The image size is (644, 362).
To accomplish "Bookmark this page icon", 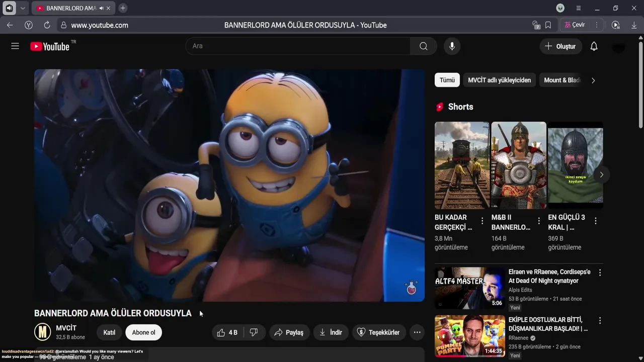I will coord(548,25).
